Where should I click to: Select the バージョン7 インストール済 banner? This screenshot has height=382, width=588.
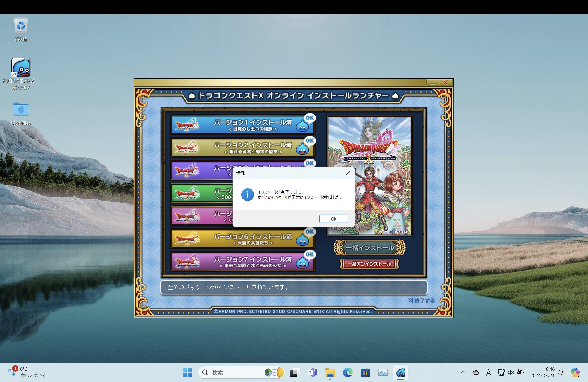pyautogui.click(x=242, y=262)
